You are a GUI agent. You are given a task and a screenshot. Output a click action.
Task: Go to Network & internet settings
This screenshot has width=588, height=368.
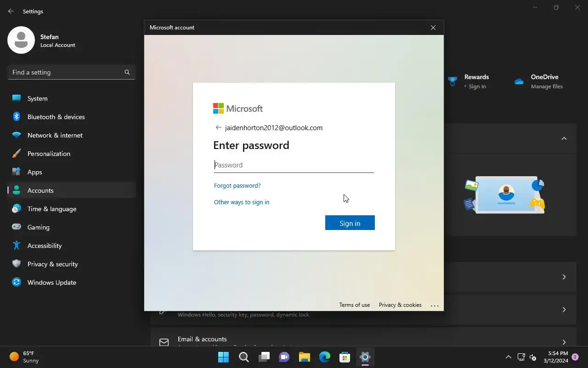point(72,135)
